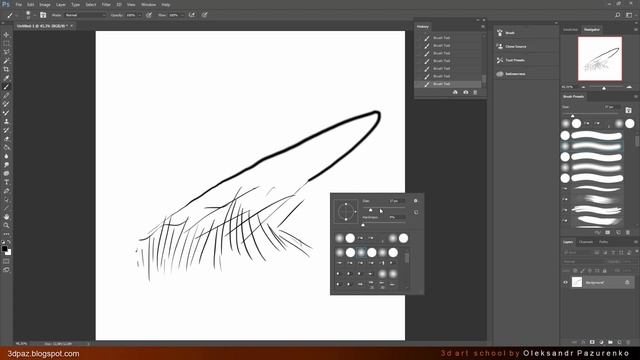This screenshot has width=640, height=360.
Task: Select the Brush tool in toolbar
Action: [x=6, y=87]
